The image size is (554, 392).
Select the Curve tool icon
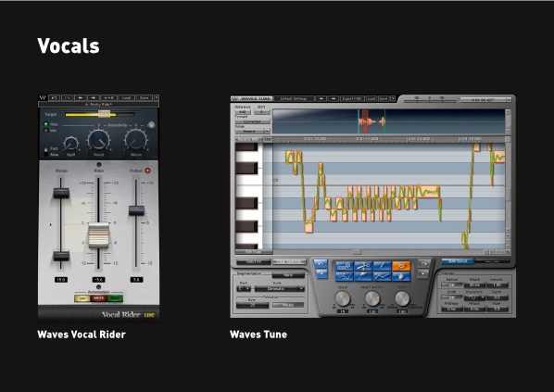pos(344,276)
